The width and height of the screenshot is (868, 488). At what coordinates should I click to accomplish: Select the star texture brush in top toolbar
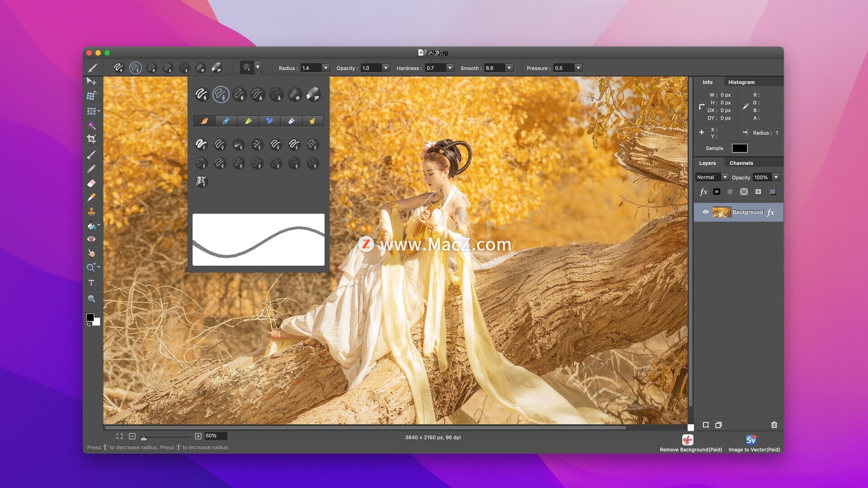point(200,68)
